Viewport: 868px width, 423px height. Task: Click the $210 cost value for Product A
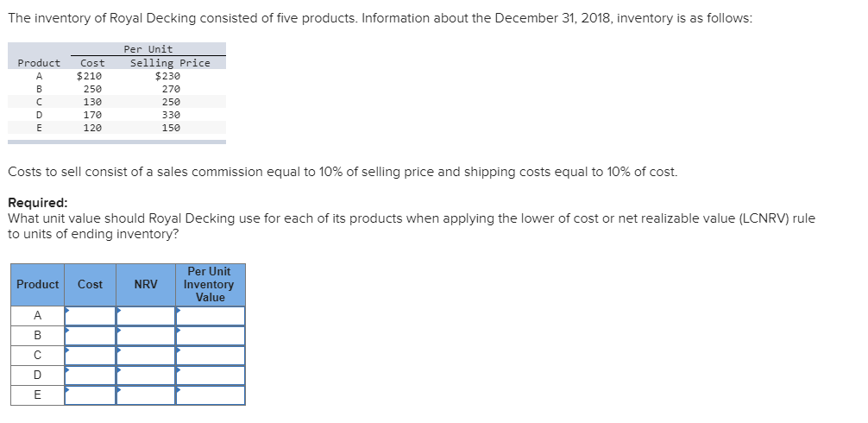(x=90, y=76)
